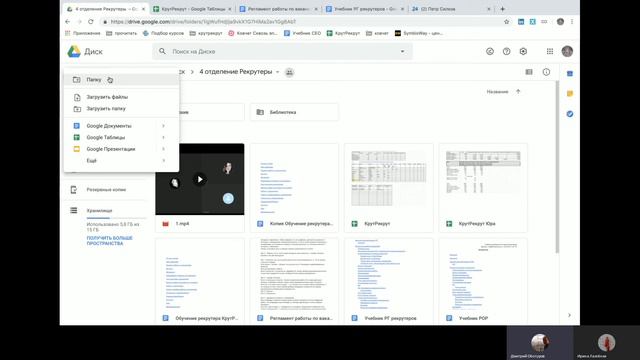This screenshot has width=640, height=360.
Task: Collapse the side panel chevron
Action: pyautogui.click(x=569, y=315)
